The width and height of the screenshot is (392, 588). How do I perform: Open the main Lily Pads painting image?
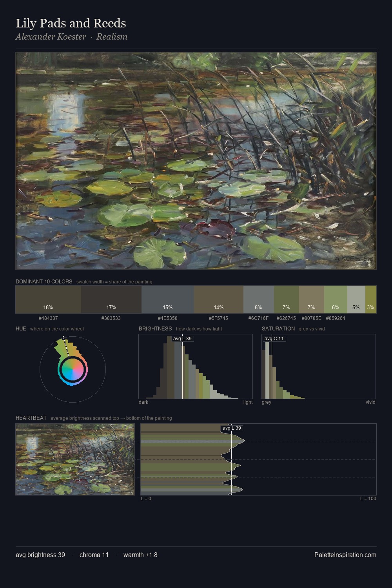coord(196,161)
